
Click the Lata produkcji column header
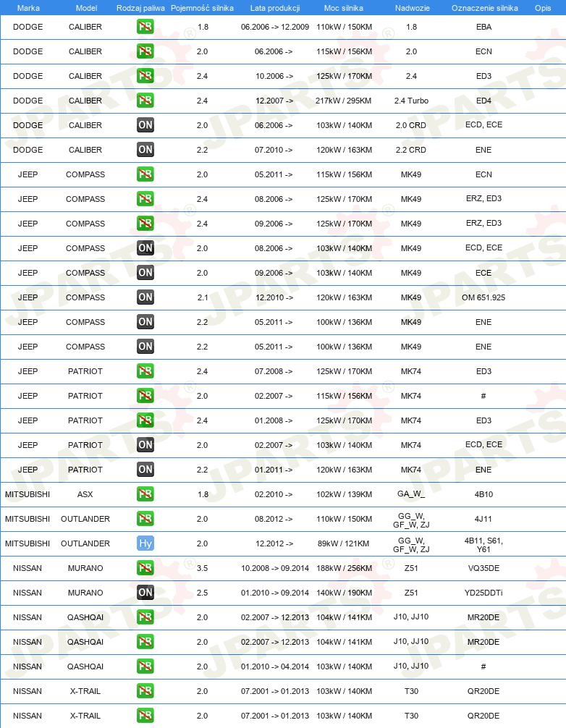(x=275, y=8)
